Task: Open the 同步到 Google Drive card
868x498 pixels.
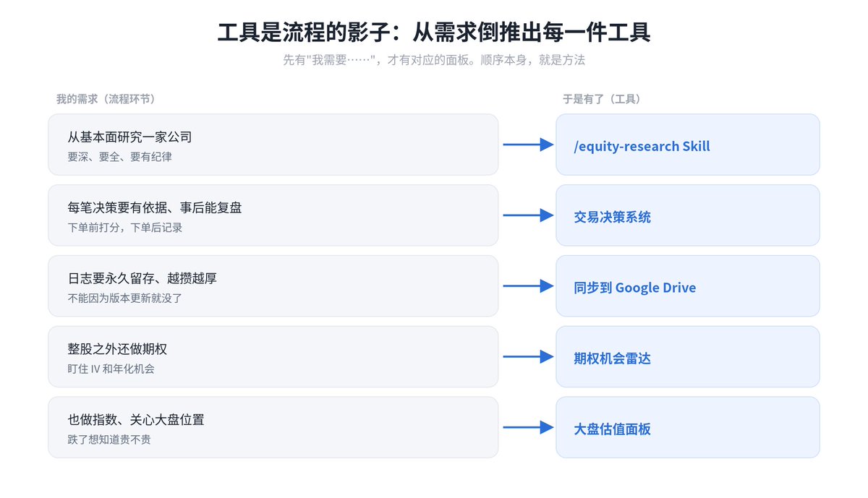Action: coord(688,286)
